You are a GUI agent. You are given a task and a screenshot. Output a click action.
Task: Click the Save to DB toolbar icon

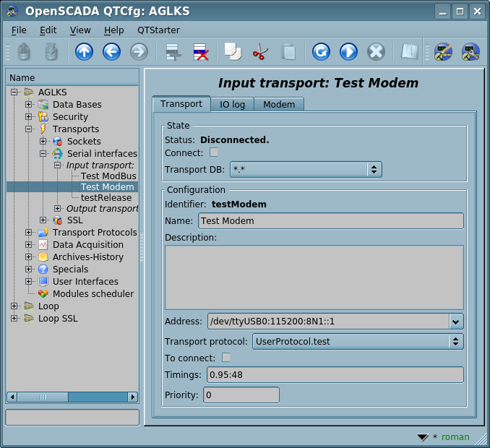click(51, 52)
